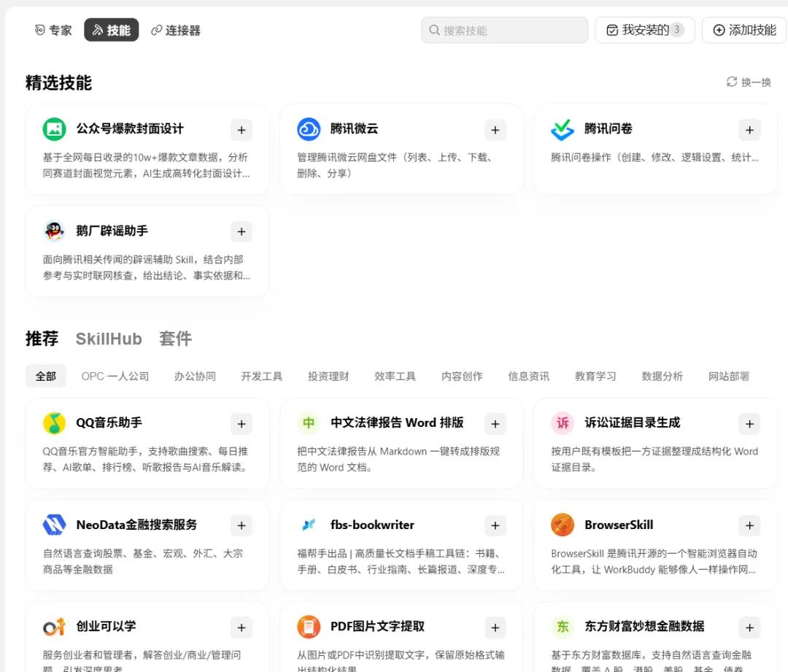Add the PDF图片文字提取 skill
Image resolution: width=788 pixels, height=672 pixels.
495,627
